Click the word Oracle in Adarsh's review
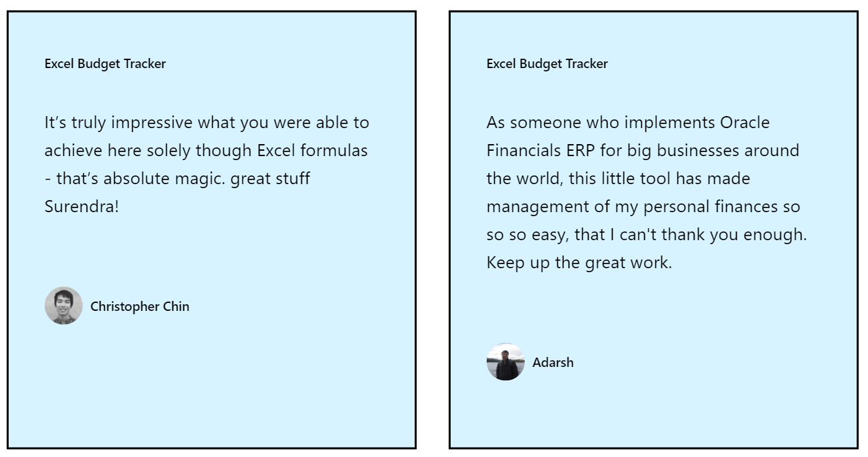 745,123
